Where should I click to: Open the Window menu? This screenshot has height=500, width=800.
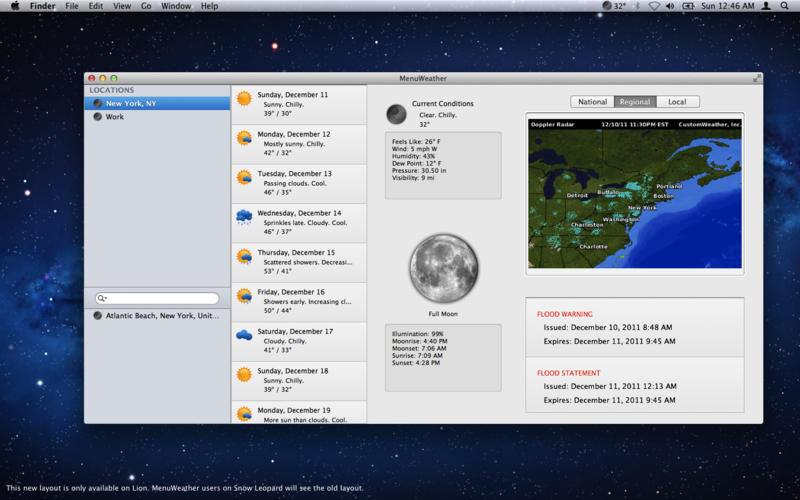tap(176, 6)
